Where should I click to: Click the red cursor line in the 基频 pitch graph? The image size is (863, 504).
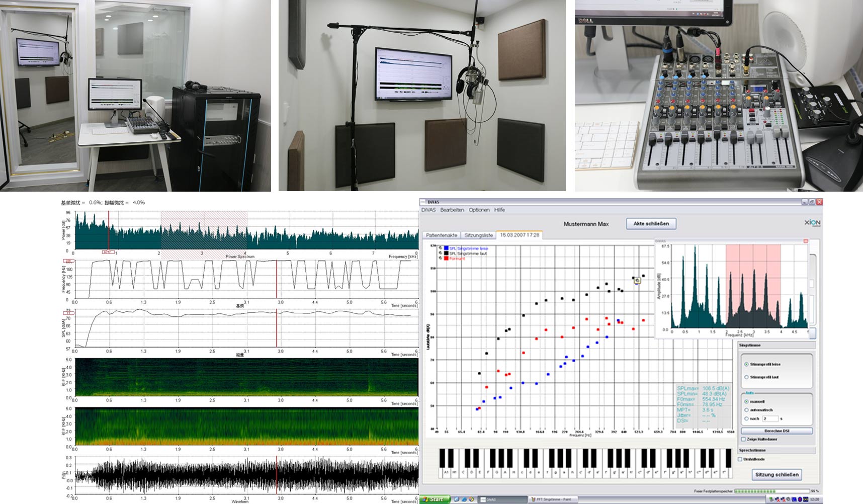point(276,279)
